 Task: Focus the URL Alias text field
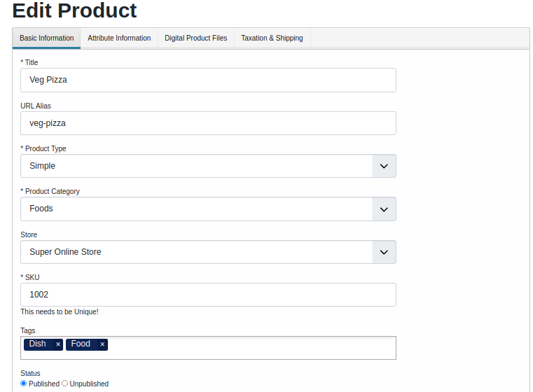(x=208, y=123)
